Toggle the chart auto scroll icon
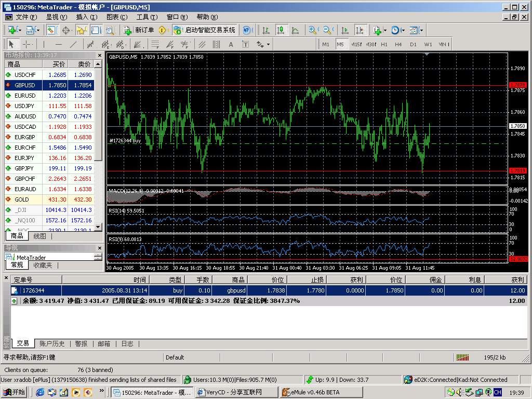 (x=345, y=30)
